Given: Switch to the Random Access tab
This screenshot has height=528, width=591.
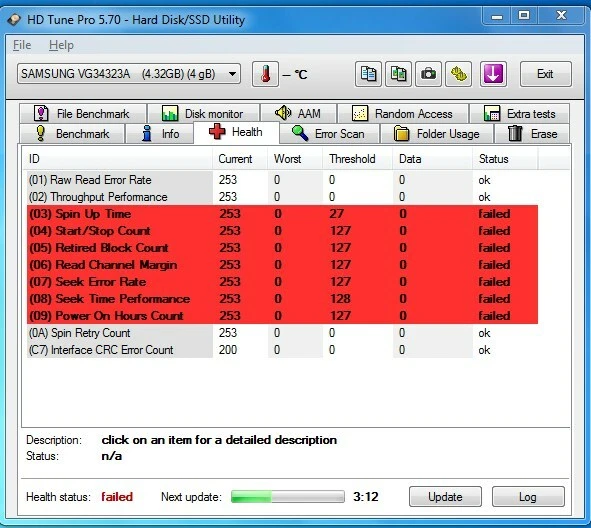Looking at the screenshot, I should [403, 113].
